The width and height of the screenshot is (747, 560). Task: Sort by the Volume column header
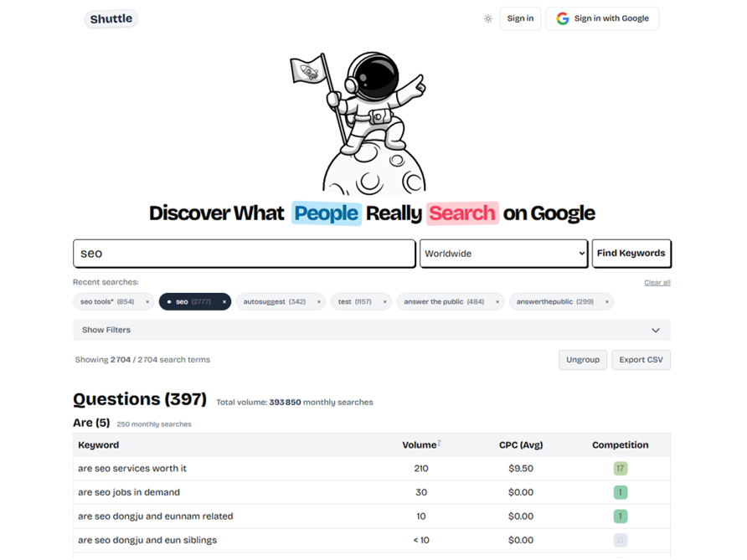pos(419,444)
